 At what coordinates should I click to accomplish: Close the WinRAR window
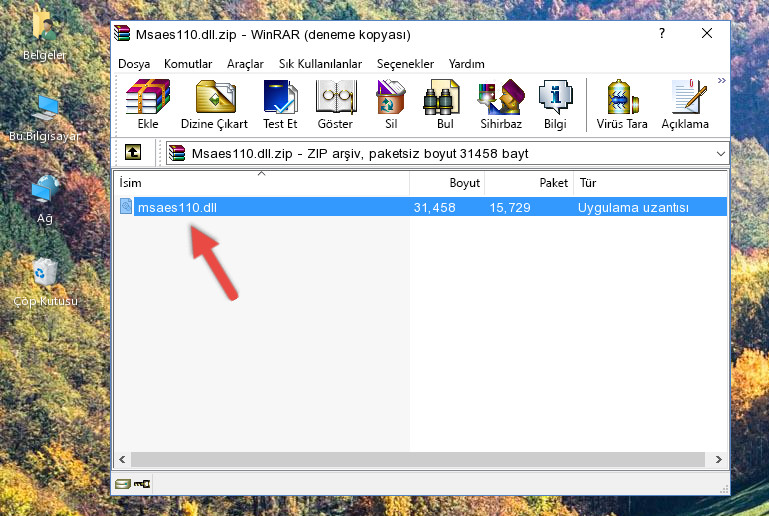pyautogui.click(x=707, y=33)
